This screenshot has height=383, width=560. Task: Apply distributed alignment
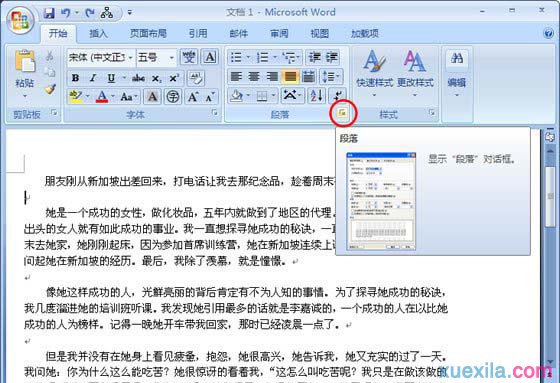pos(309,76)
